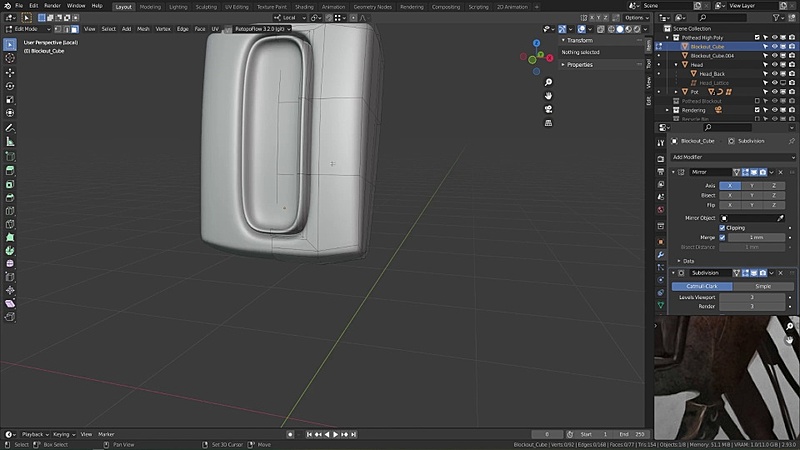Expand the Properties panel in sidebar
800x450 pixels.
(x=563, y=65)
